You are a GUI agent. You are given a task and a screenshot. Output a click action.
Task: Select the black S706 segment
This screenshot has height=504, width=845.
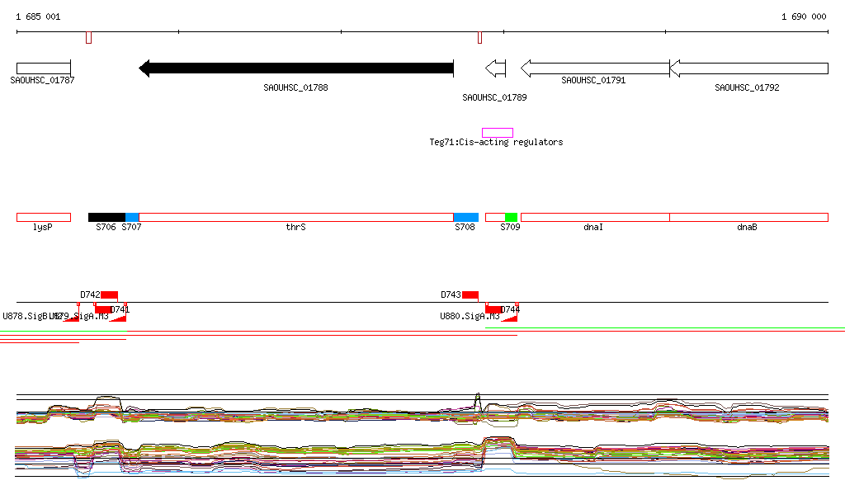click(x=106, y=217)
